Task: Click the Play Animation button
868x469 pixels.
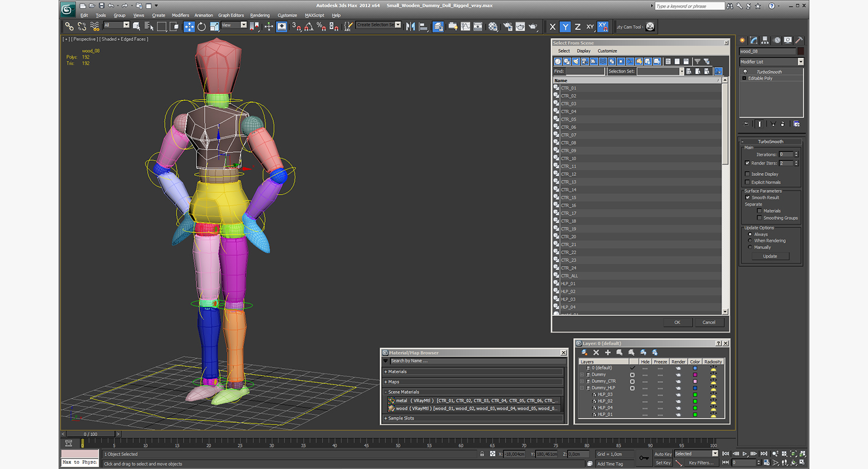Action: [x=745, y=454]
